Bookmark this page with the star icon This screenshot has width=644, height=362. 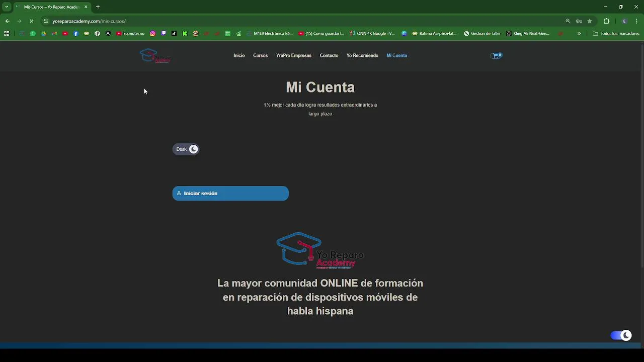[590, 21]
